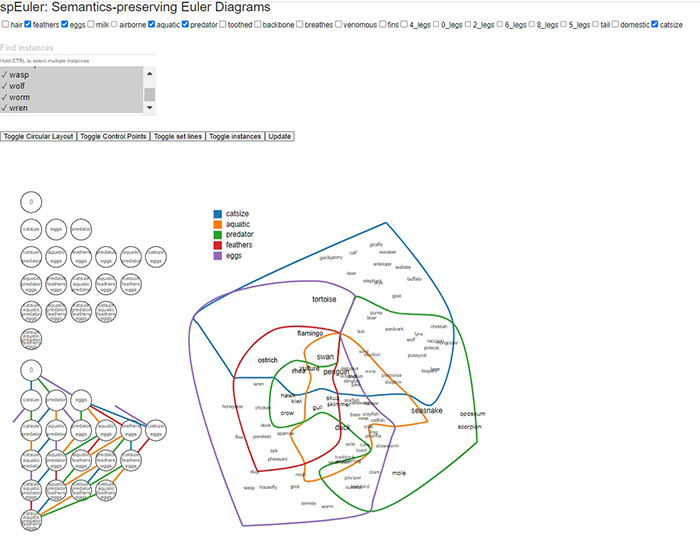The image size is (700, 560).
Task: Click the 'tortoise' label in the Euler diagram
Action: (324, 299)
